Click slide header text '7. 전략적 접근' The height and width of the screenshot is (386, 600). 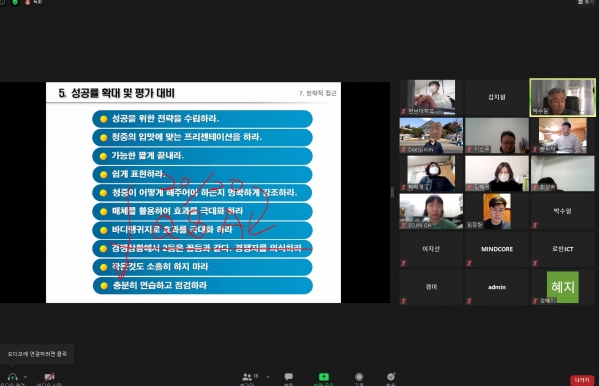318,93
